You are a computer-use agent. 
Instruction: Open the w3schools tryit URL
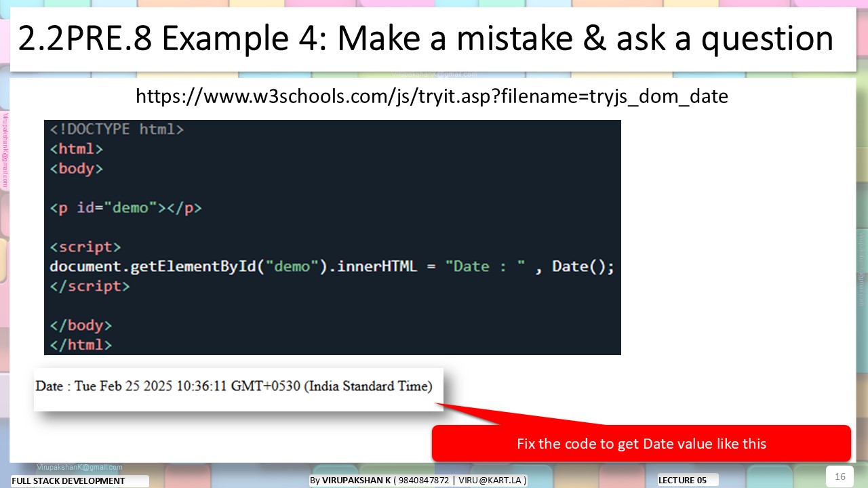click(432, 96)
